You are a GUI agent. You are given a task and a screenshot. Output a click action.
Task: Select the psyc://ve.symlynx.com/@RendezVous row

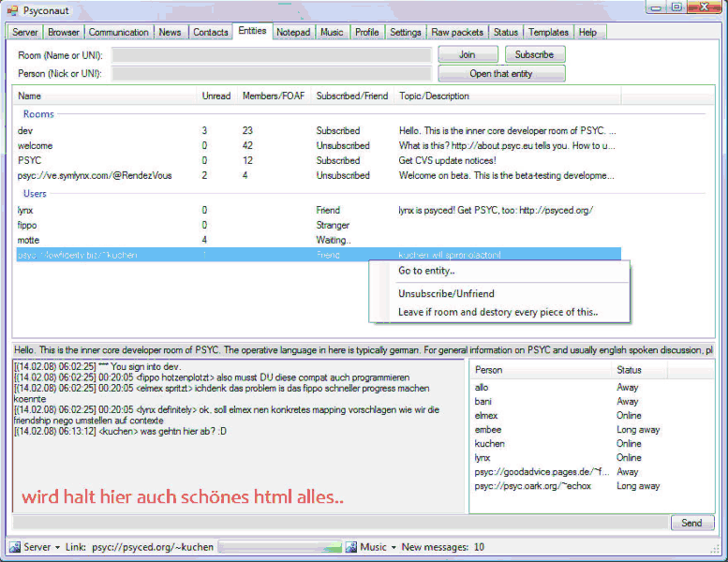click(318, 175)
